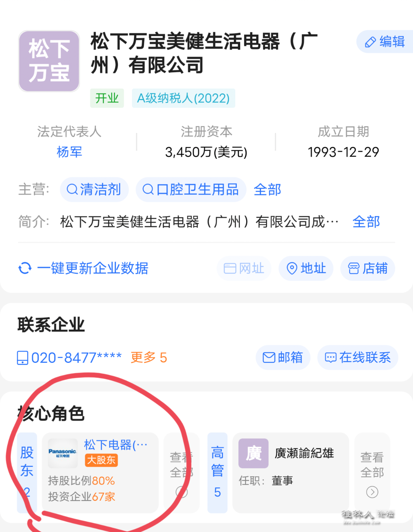This screenshot has height=532, width=413.
Task: Open 松下电器 major shareholder card
Action: coord(100,472)
